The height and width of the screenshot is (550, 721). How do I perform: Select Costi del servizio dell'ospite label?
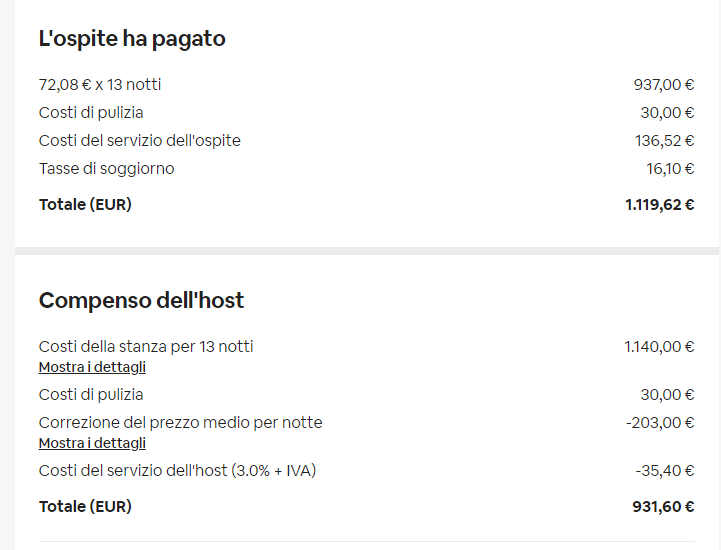pyautogui.click(x=140, y=140)
